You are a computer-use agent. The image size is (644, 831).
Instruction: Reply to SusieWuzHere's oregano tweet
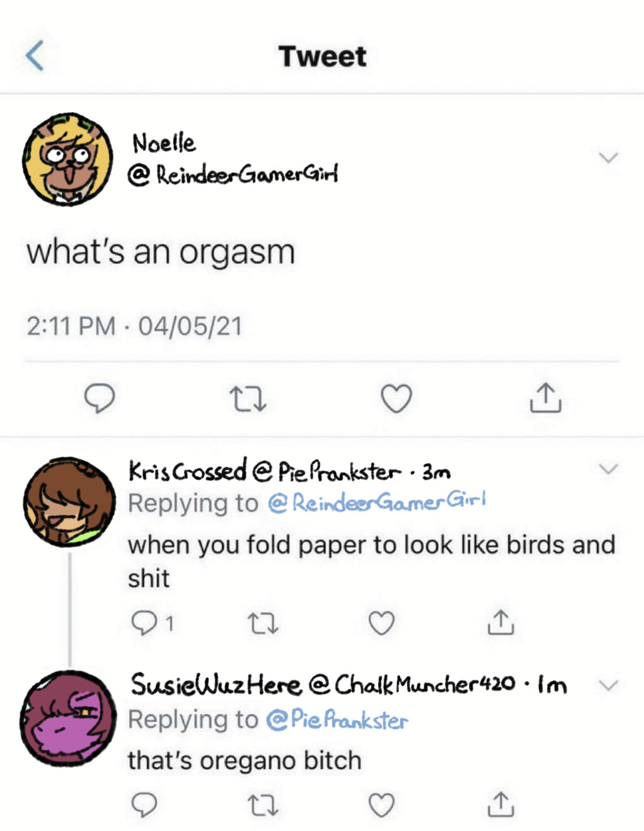[x=144, y=805]
